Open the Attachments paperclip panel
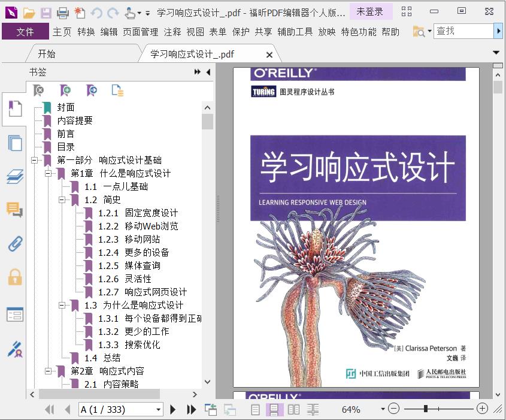 (15, 244)
